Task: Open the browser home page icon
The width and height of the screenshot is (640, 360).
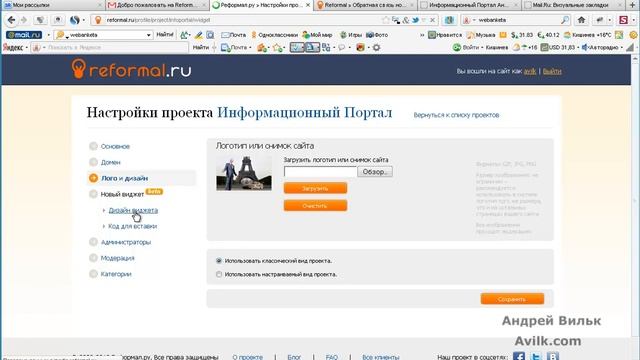Action: (x=581, y=20)
